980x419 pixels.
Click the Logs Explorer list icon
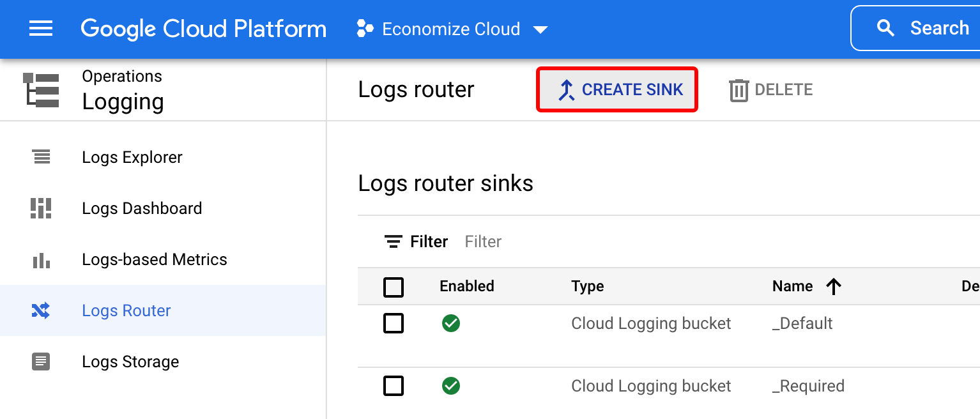[x=42, y=157]
